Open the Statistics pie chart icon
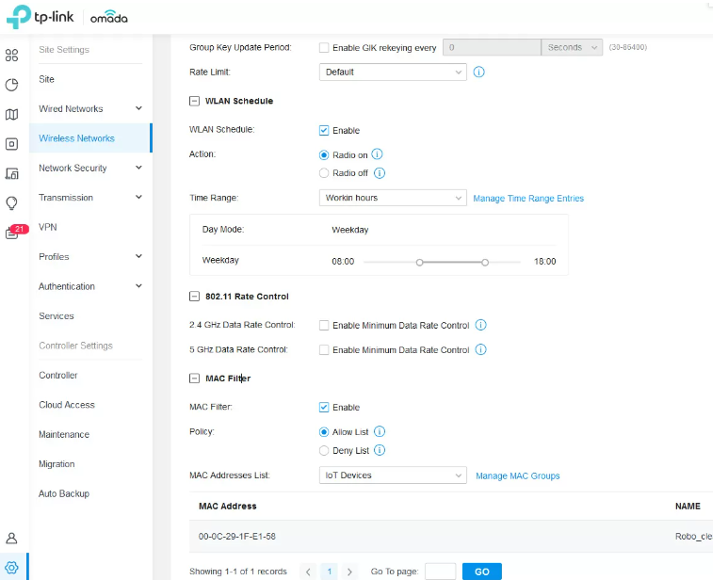The height and width of the screenshot is (580, 728). (11, 85)
